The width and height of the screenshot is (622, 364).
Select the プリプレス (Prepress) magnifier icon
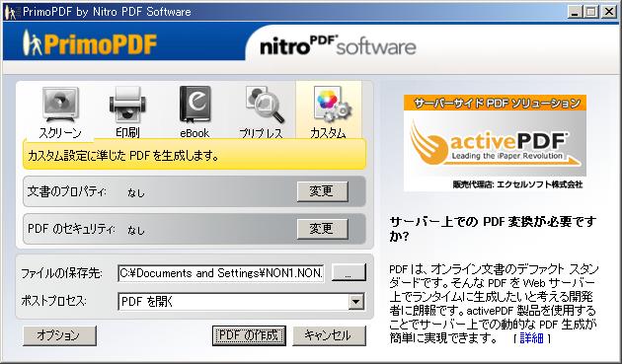tap(264, 105)
